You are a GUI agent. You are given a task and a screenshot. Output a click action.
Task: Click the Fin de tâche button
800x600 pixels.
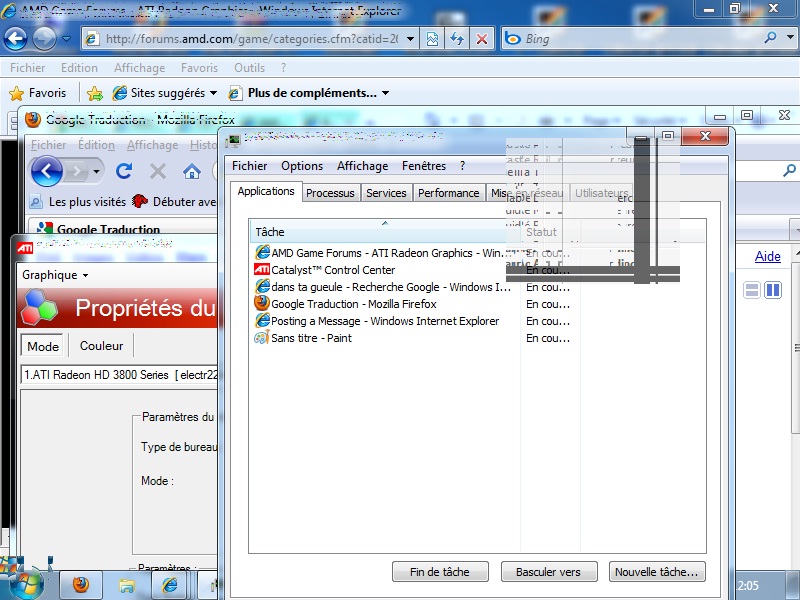pos(440,572)
